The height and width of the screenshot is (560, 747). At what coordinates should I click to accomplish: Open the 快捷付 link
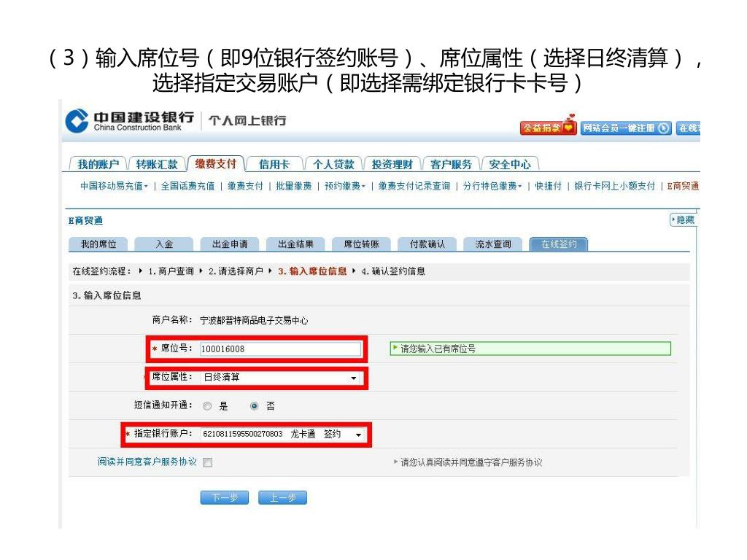[548, 186]
